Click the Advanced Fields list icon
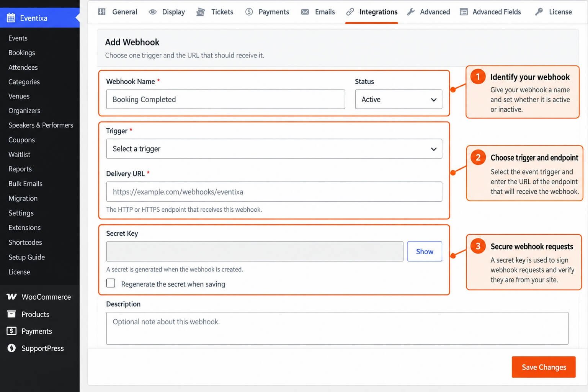 click(464, 12)
